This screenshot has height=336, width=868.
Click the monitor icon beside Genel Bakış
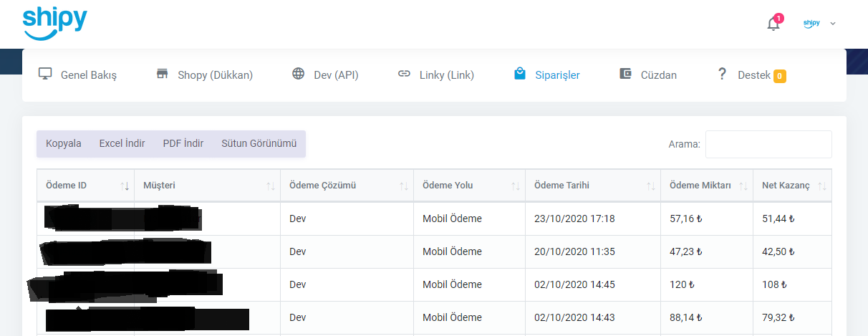click(45, 74)
